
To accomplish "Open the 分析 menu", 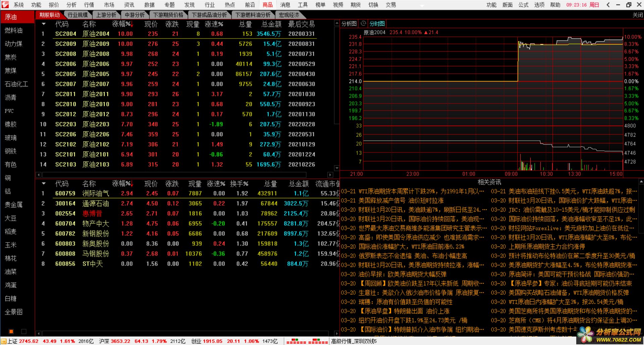I will [71, 5].
